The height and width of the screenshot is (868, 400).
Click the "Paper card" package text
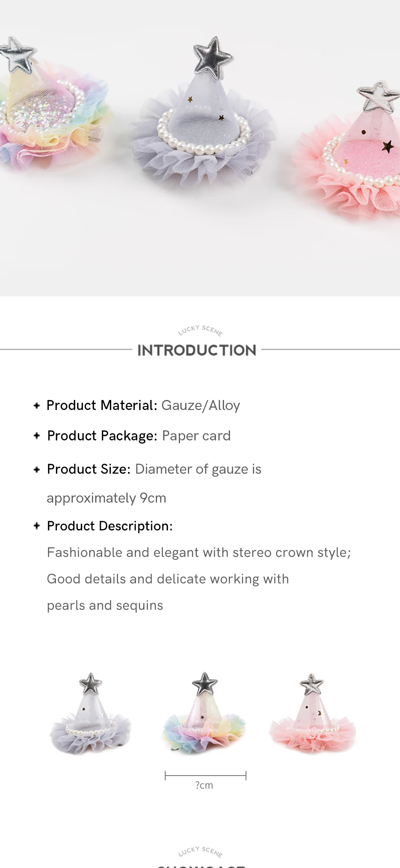coord(196,436)
